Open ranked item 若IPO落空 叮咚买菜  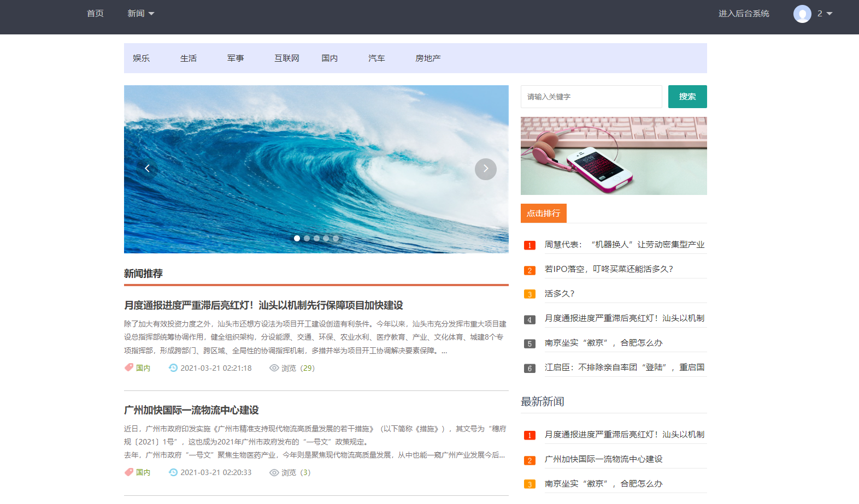click(609, 269)
